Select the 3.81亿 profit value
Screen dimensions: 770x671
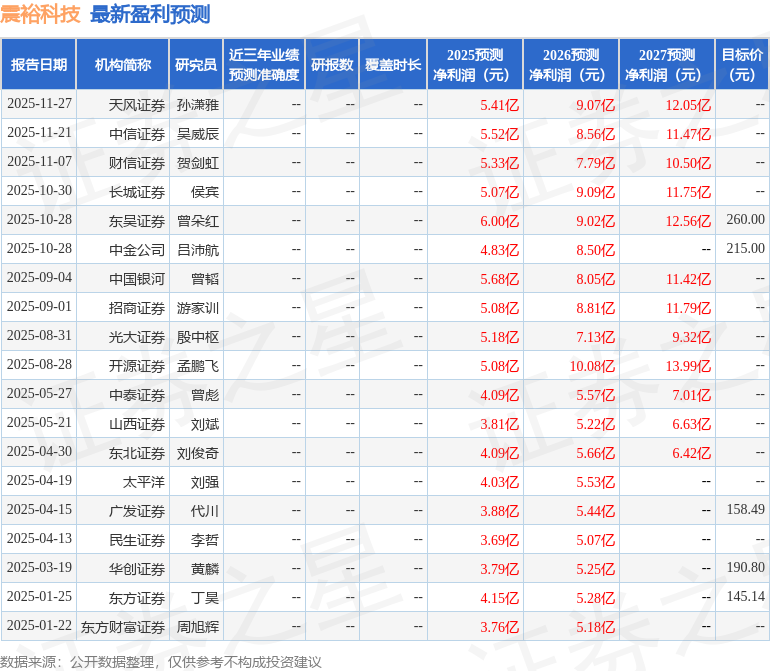coord(499,424)
